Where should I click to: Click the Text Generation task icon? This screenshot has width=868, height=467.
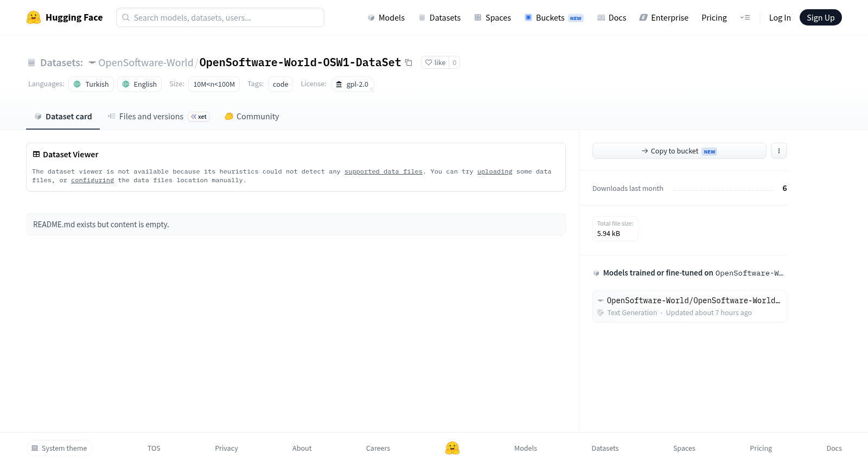coord(601,313)
